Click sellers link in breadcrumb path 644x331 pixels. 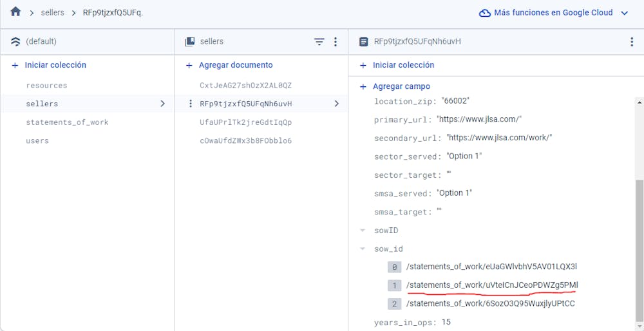pos(53,13)
